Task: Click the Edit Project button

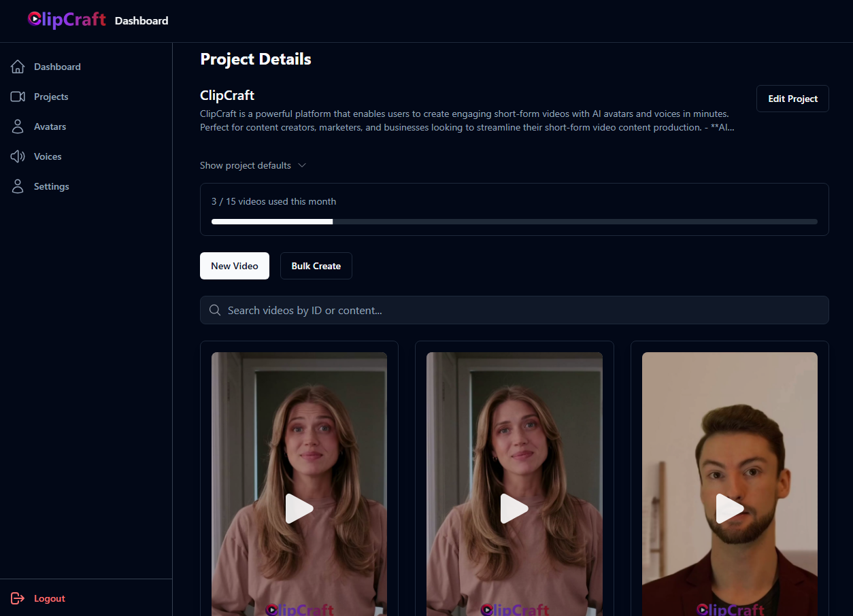Action: tap(792, 99)
